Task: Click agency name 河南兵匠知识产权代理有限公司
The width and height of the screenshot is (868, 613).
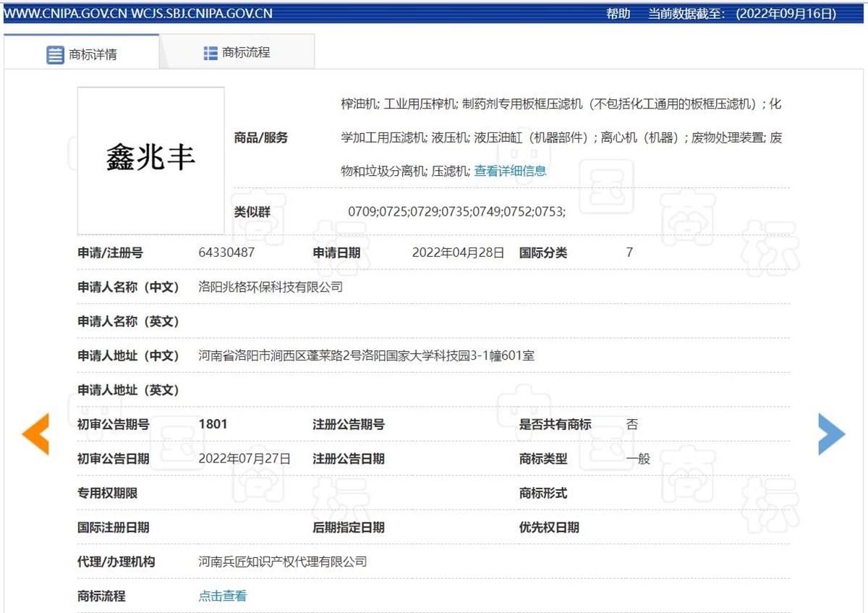Action: click(x=283, y=562)
